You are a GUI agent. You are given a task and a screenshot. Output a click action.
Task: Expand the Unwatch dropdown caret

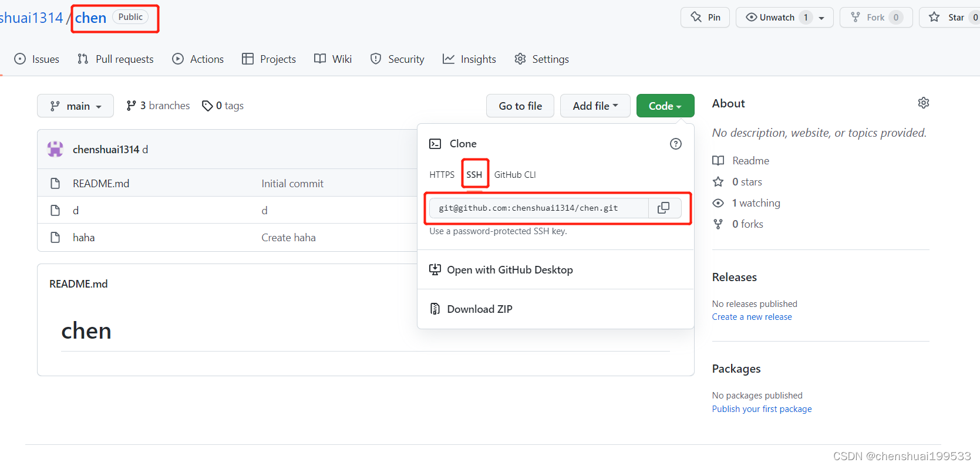(x=821, y=18)
